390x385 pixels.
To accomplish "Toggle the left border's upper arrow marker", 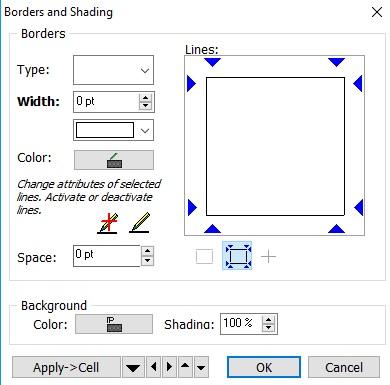I will point(191,83).
